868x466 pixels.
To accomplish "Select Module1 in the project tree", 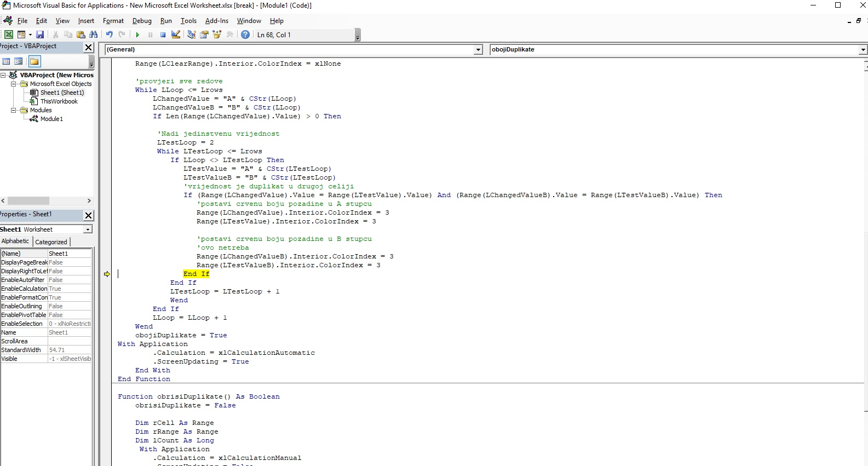I will 51,119.
